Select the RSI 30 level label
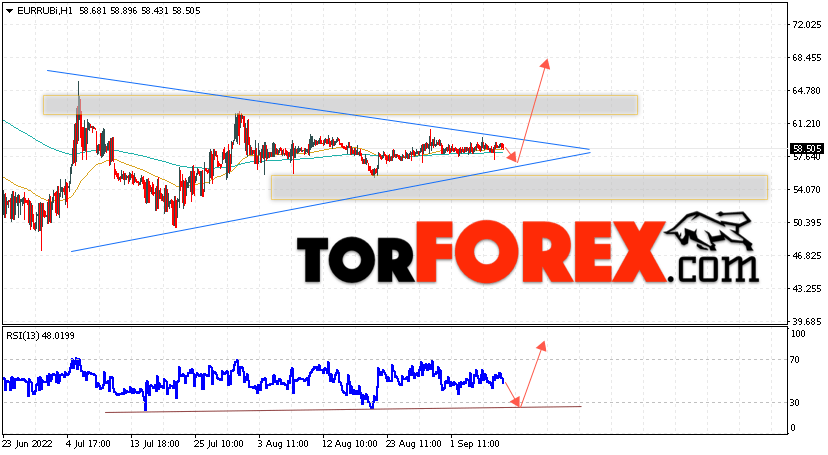This screenshot has width=828, height=455. (795, 403)
